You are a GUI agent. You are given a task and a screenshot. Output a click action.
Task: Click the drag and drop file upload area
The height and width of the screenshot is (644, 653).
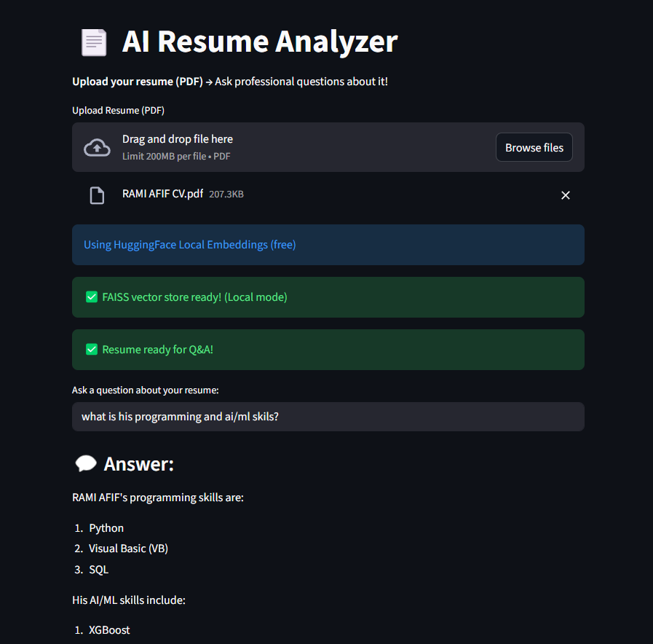click(x=328, y=147)
